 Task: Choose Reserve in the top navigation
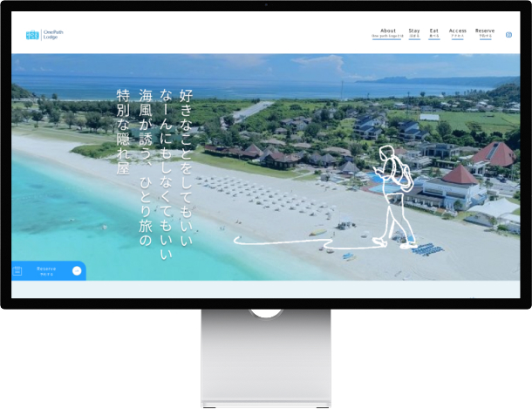[485, 31]
